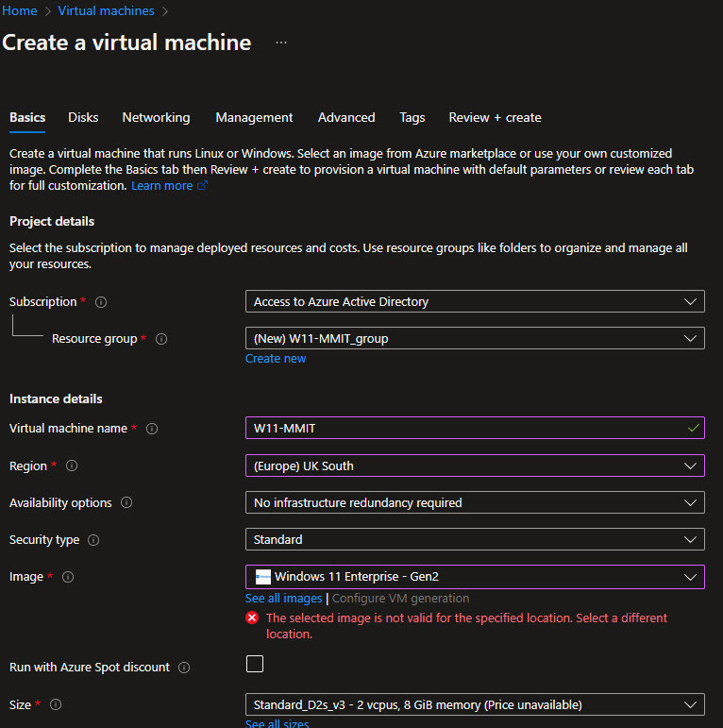Expand the Security type dropdown
Screen dimensions: 723x728
475,539
